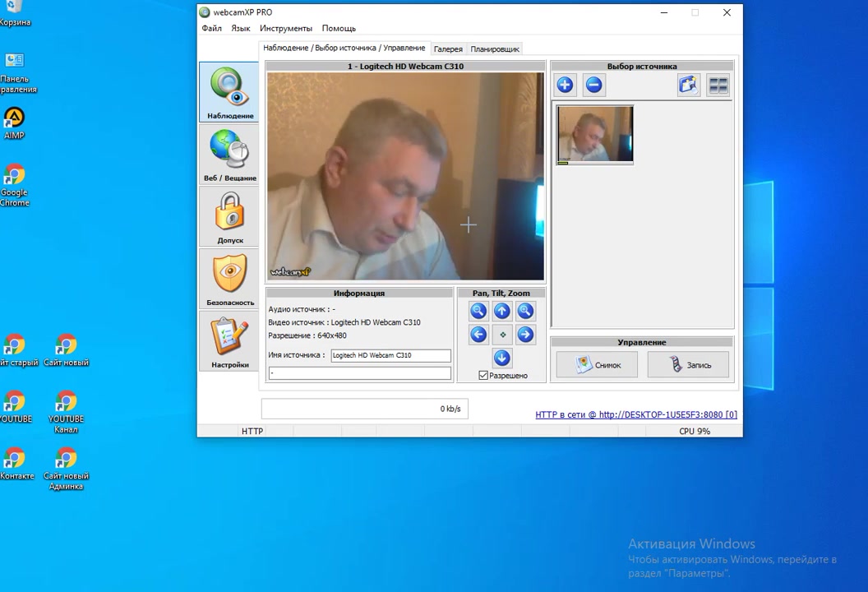Open the Допуск lock section
868x592 pixels.
click(x=229, y=216)
